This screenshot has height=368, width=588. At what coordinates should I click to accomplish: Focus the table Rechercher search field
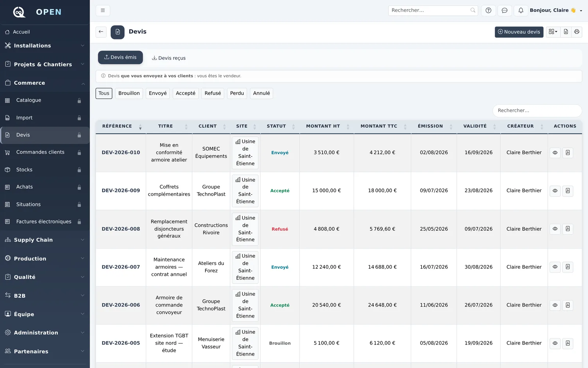pos(537,110)
